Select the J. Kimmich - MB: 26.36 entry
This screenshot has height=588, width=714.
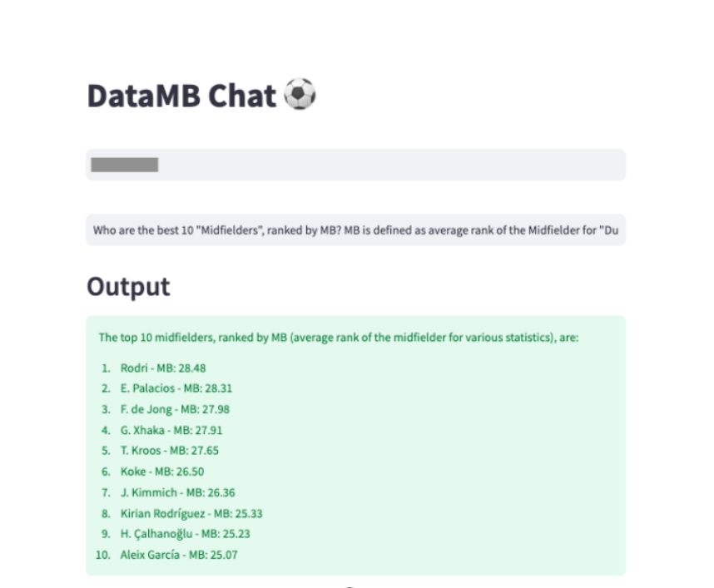coord(177,492)
